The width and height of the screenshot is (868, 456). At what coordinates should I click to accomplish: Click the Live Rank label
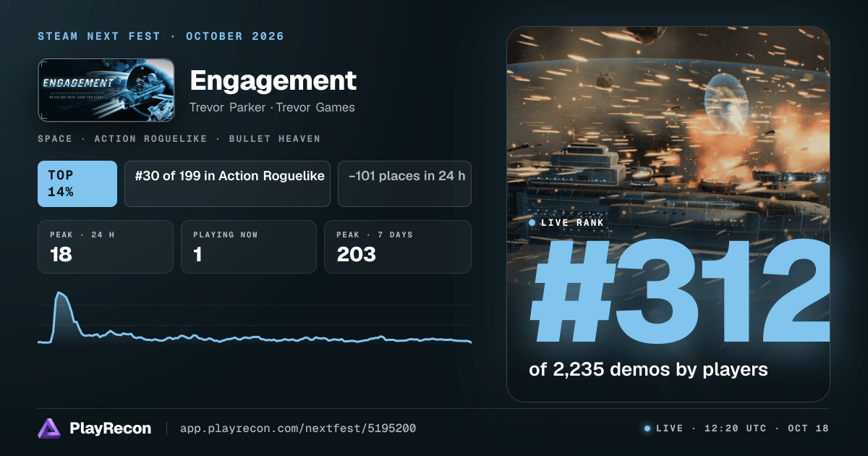pyautogui.click(x=572, y=223)
